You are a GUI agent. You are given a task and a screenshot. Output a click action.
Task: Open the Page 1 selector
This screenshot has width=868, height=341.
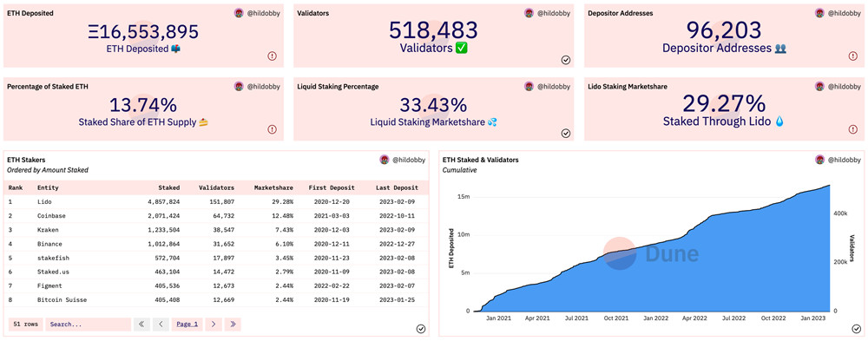pos(187,325)
